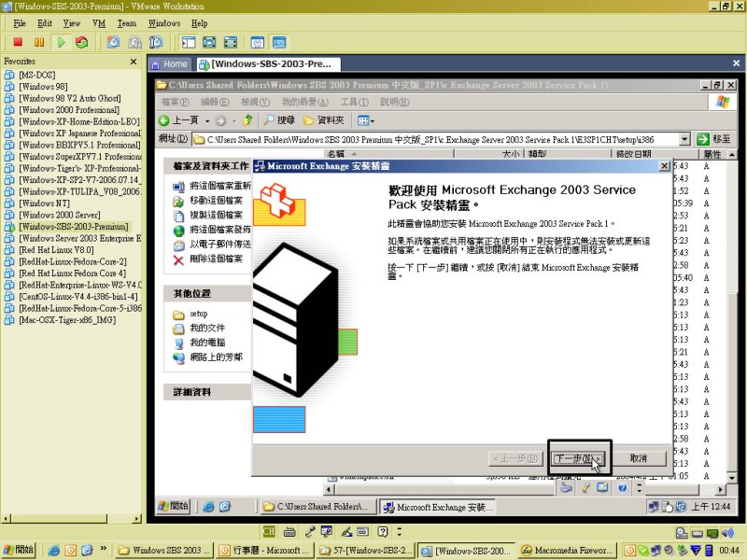Click the VMware reset icon

click(82, 42)
